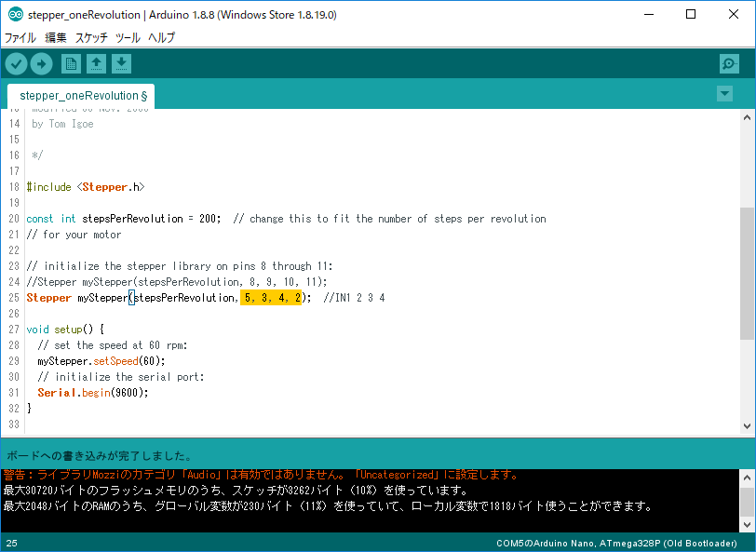The width and height of the screenshot is (756, 552).
Task: Click '// for your motor' comment
Action: (x=74, y=235)
